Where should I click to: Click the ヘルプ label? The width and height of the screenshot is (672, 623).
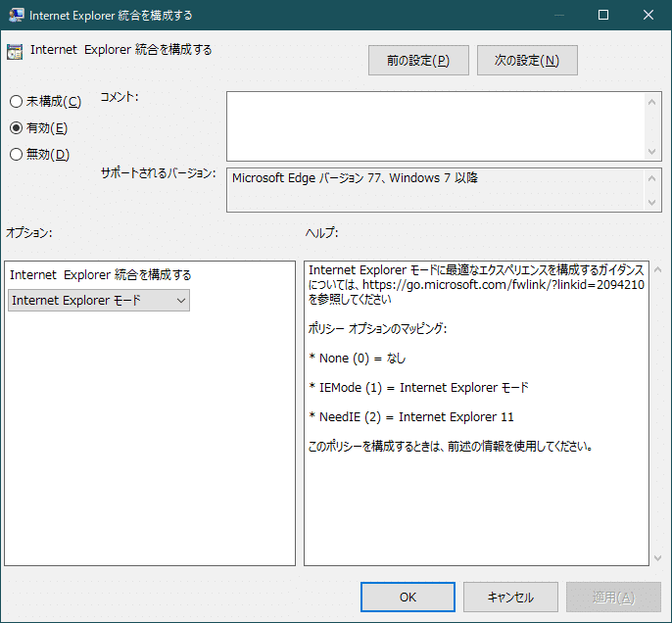(322, 233)
